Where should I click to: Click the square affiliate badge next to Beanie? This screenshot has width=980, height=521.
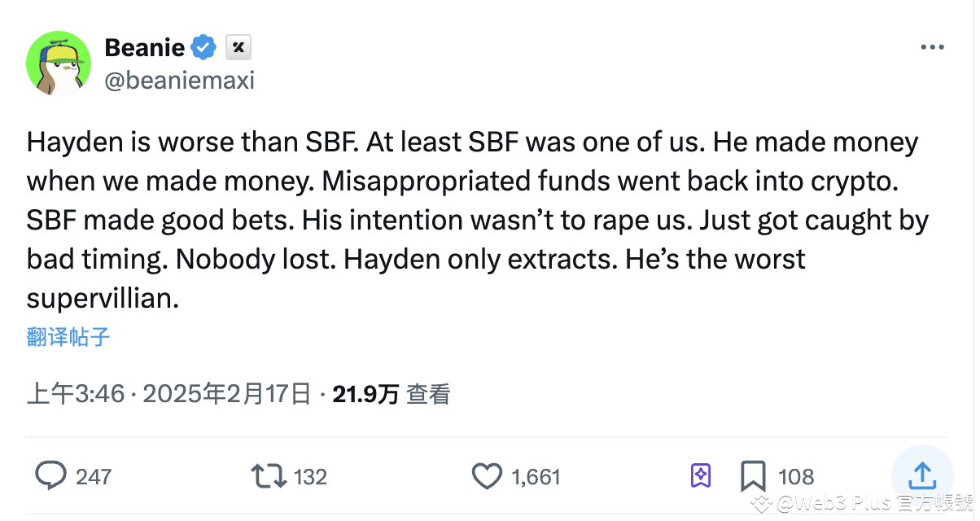tap(238, 47)
